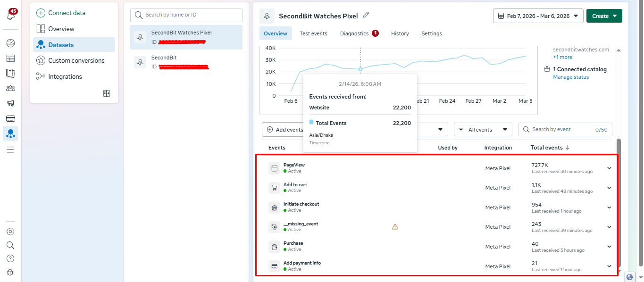Expand the Purchase event row chevron
The width and height of the screenshot is (644, 282).
[x=609, y=247]
